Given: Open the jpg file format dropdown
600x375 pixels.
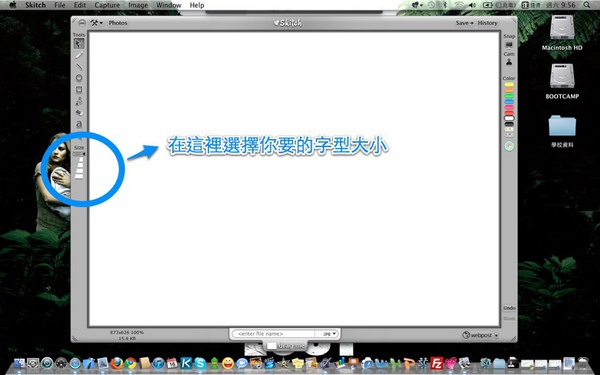Looking at the screenshot, I should point(328,334).
